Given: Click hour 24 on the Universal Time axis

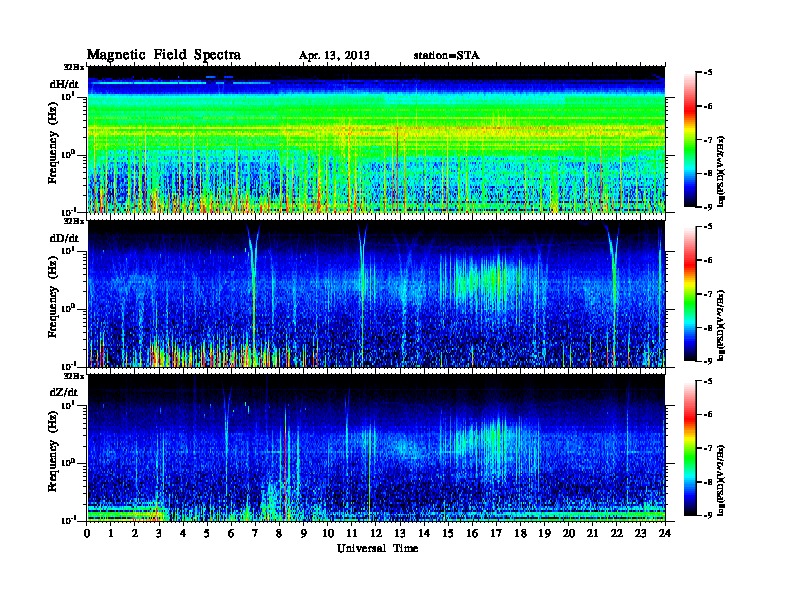Looking at the screenshot, I should tap(665, 533).
